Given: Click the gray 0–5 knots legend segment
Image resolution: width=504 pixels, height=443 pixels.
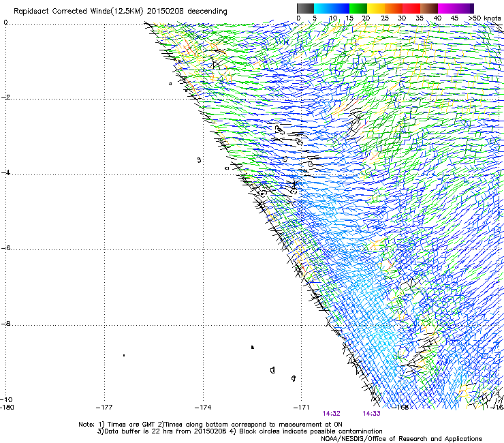Looking at the screenshot, I should point(305,8).
